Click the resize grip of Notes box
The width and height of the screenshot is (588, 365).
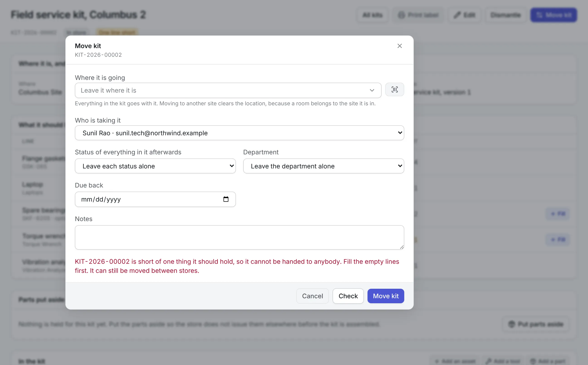(402, 247)
